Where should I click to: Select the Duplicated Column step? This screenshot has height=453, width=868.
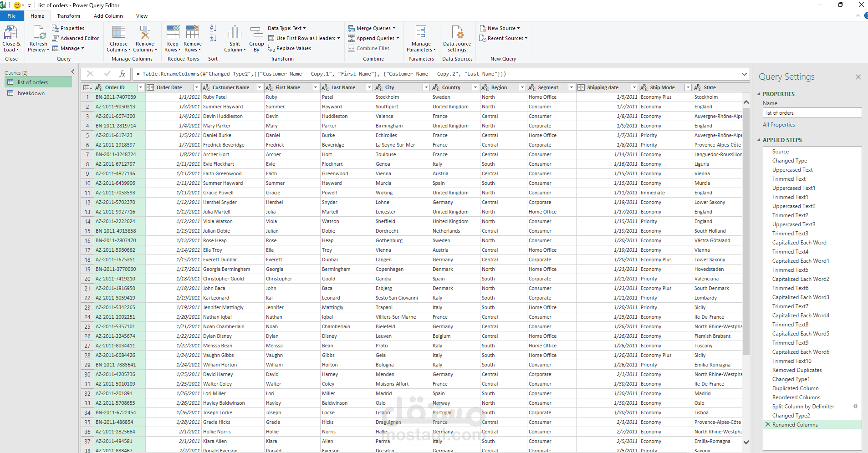coord(796,388)
